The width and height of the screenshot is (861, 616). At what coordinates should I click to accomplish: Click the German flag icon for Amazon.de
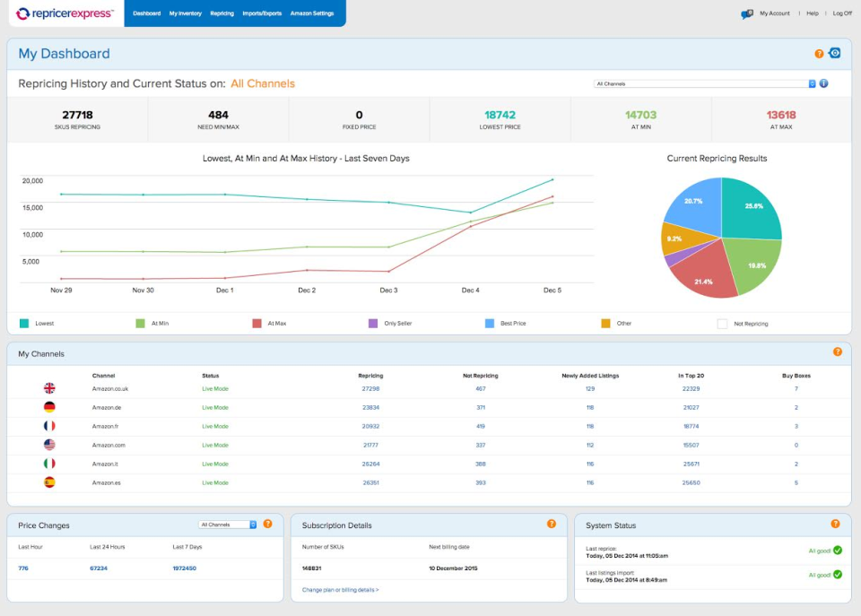(x=49, y=407)
